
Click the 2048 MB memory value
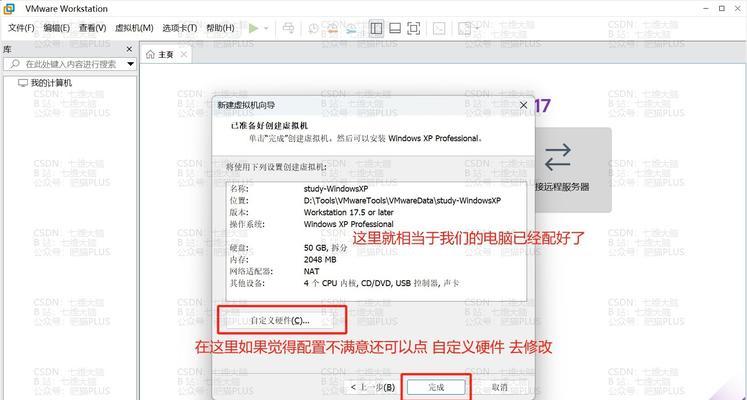[x=320, y=260]
